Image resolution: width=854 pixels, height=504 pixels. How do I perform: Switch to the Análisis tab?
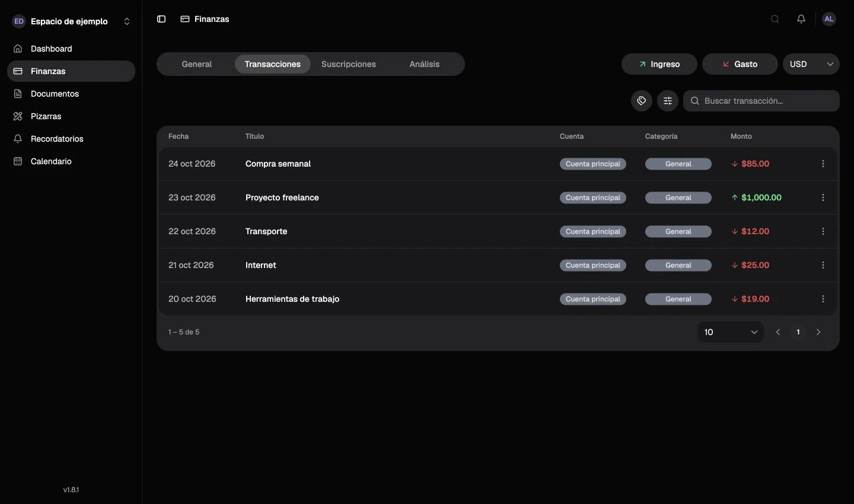tap(425, 64)
